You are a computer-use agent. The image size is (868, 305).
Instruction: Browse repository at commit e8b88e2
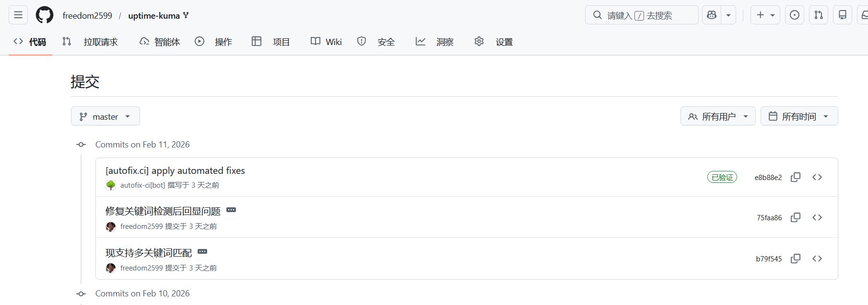point(817,177)
